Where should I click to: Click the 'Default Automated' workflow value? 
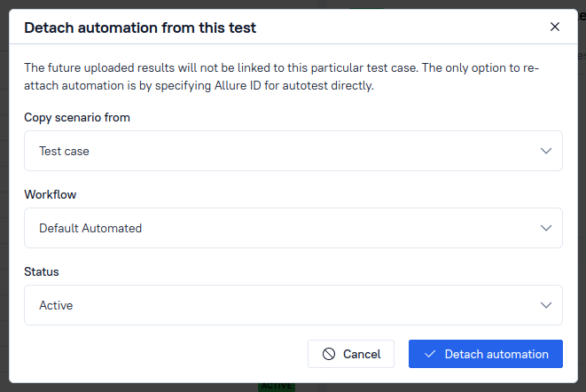[x=90, y=228]
